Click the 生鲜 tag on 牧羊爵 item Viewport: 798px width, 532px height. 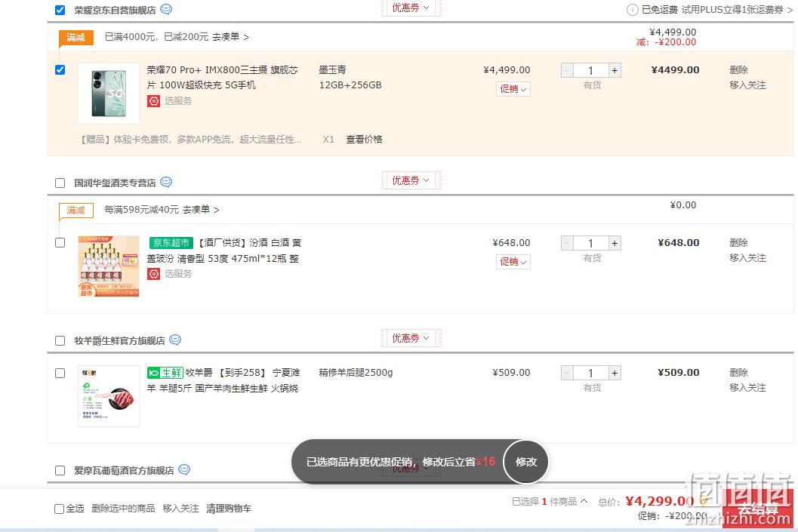coord(165,372)
